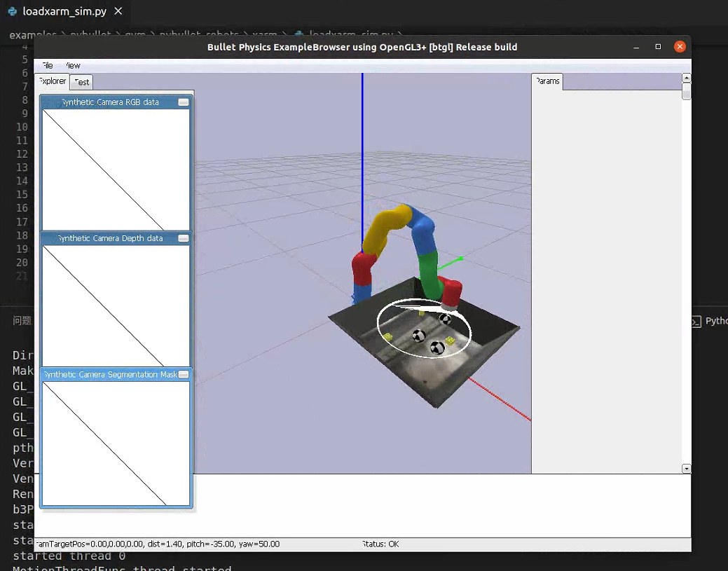Click the Python file icon on the editor tab
This screenshot has width=728, height=571.
(13, 12)
